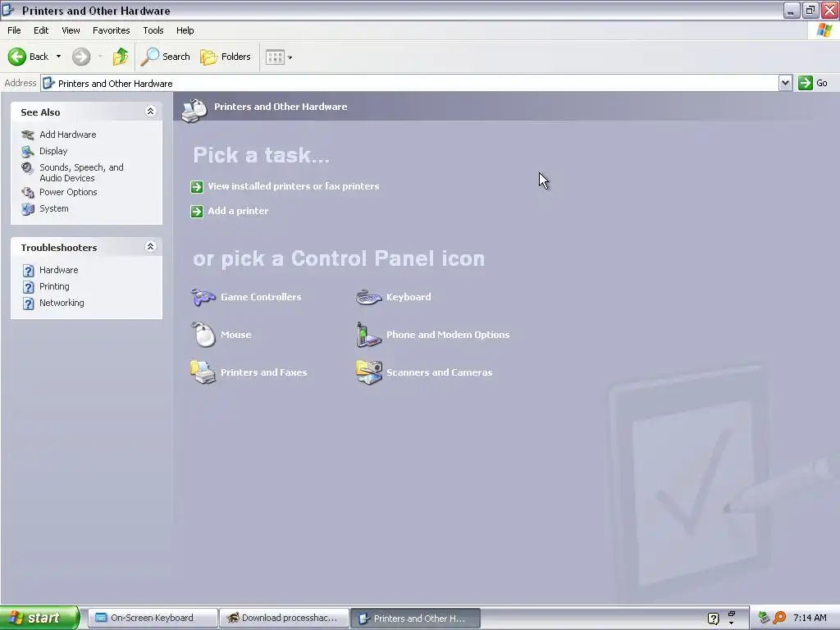
Task: Open the Phone and Modem Options icon
Action: click(368, 335)
